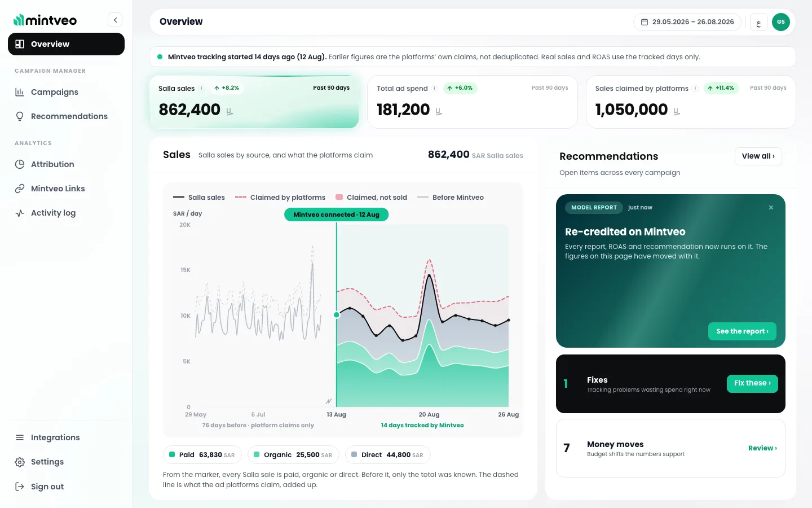Click the Sign out icon
Screen dimensions: 812x508
(20, 487)
